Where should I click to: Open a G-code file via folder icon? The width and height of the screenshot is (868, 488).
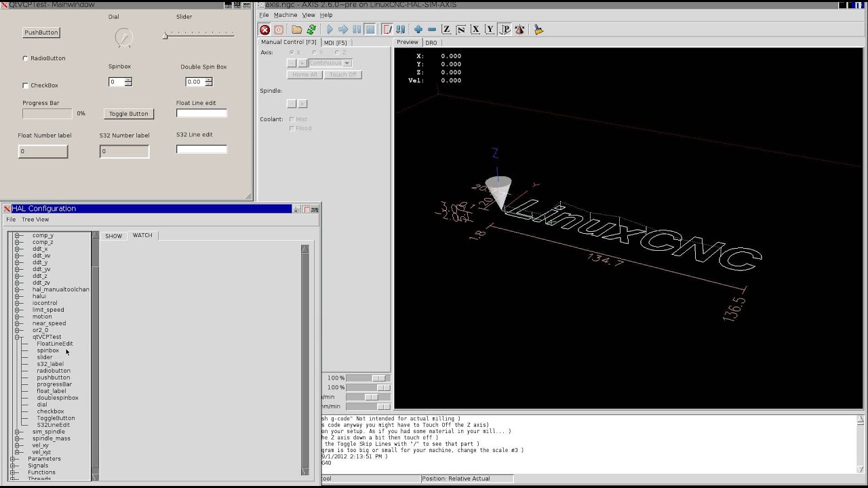click(297, 30)
